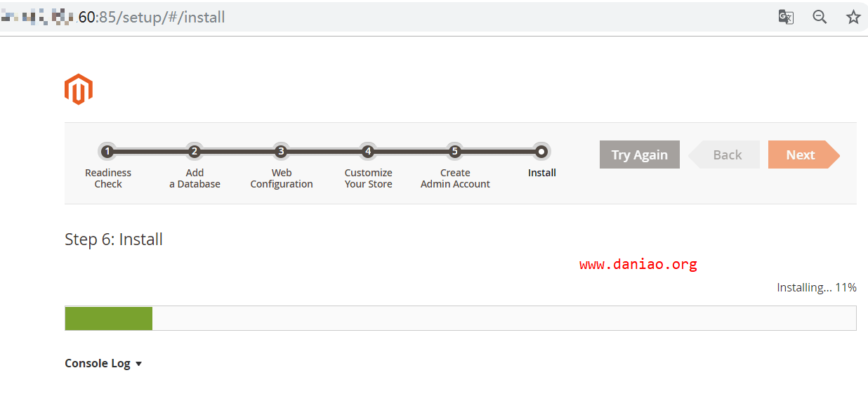The height and width of the screenshot is (394, 868).
Task: Click the Try Again button
Action: click(x=640, y=155)
